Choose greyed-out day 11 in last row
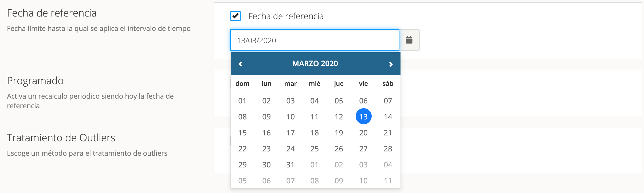644x193 pixels. coord(388,181)
